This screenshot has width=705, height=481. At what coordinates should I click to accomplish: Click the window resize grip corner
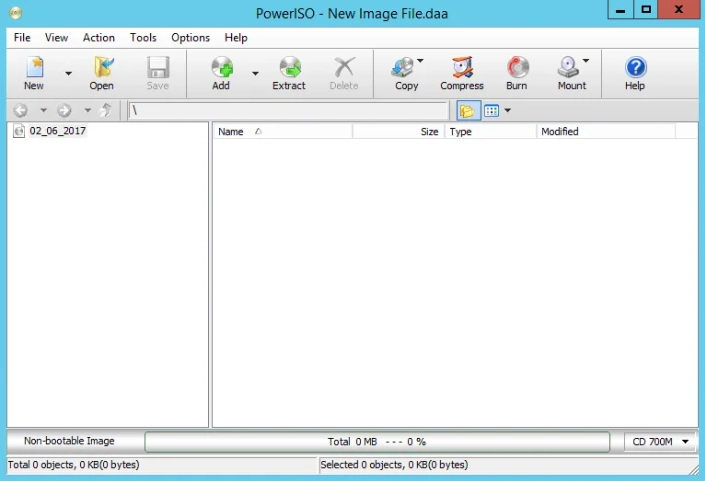[x=695, y=470]
